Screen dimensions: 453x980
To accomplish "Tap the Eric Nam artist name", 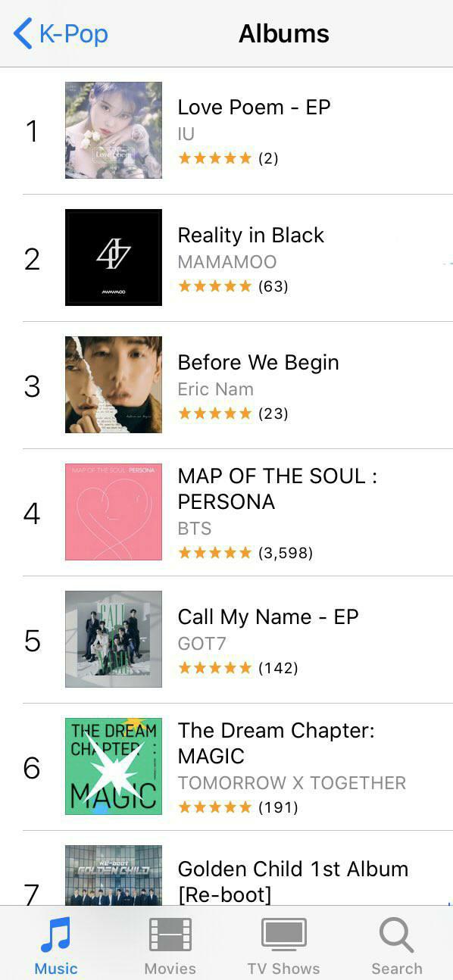I will (x=216, y=389).
